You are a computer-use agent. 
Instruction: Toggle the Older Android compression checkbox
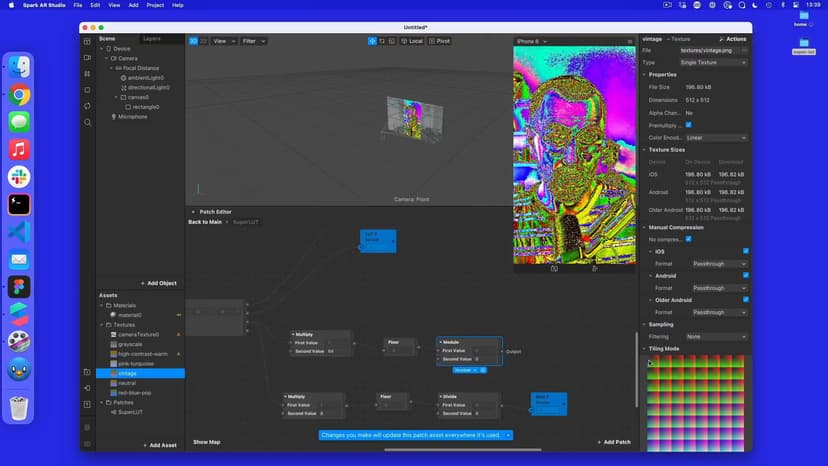click(x=746, y=300)
